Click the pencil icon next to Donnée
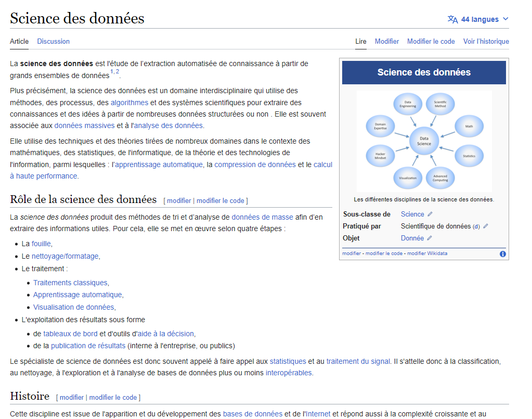This screenshot has width=532, height=419. pos(430,238)
